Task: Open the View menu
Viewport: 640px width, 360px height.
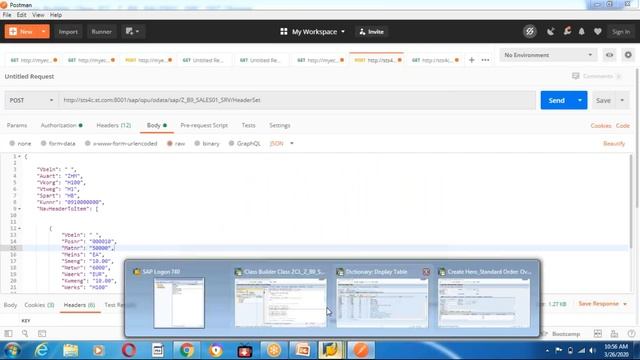Action: tap(38, 15)
